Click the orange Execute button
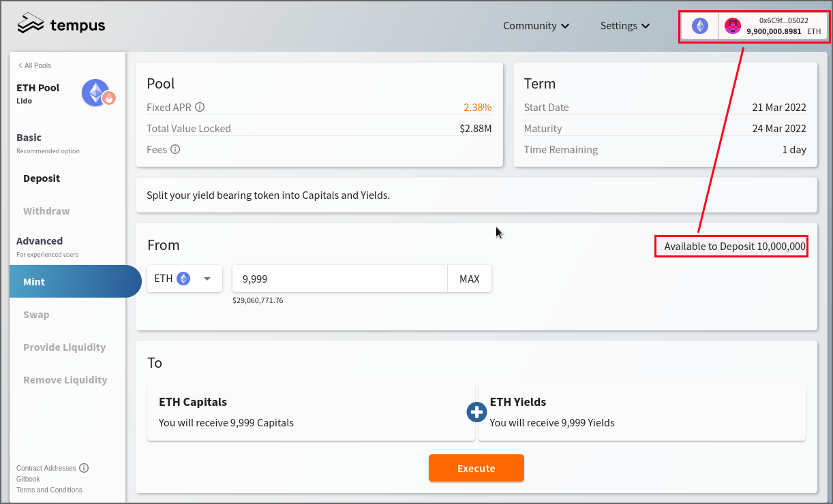Screen dimensions: 833x504 tap(476, 468)
